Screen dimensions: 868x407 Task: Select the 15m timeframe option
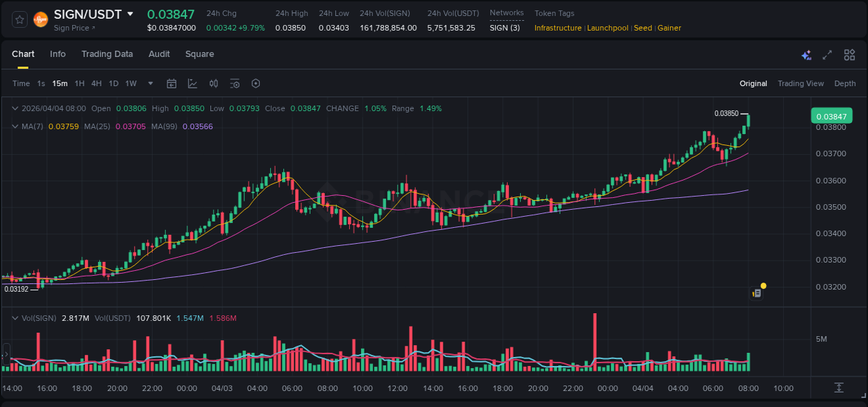tap(60, 83)
